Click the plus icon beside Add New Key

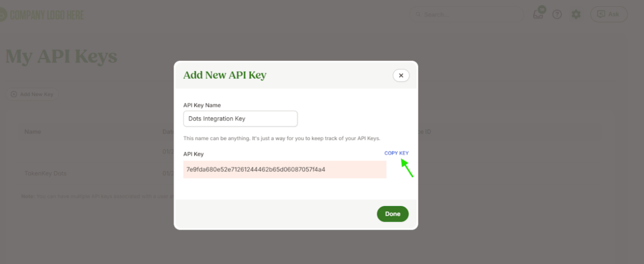[14, 94]
